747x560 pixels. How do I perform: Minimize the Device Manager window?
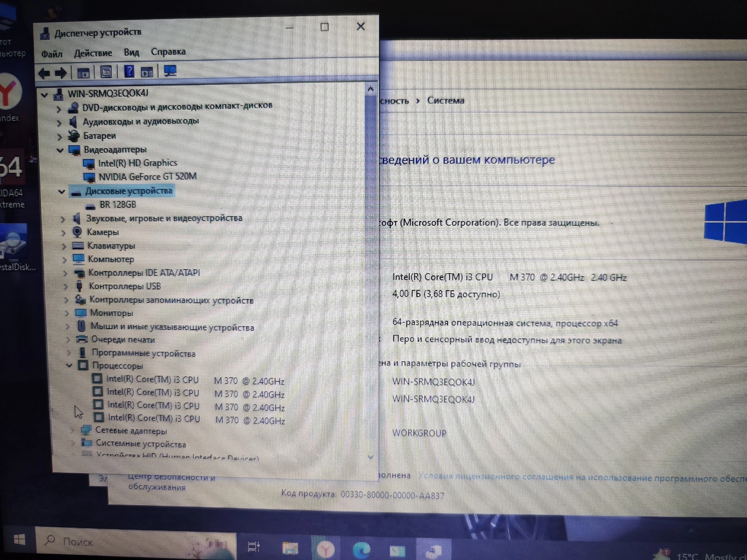[x=290, y=28]
